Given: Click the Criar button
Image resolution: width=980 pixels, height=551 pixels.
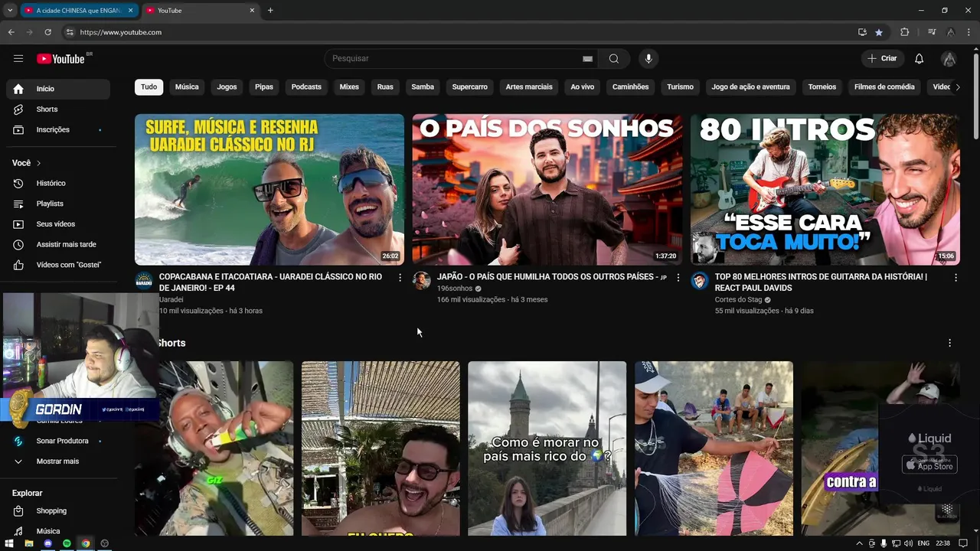Looking at the screenshot, I should [x=882, y=59].
